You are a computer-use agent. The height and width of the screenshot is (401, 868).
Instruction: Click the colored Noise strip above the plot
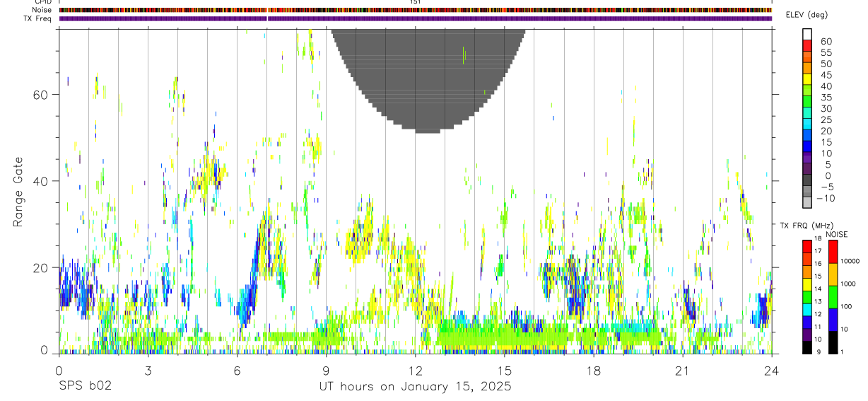coord(415,10)
